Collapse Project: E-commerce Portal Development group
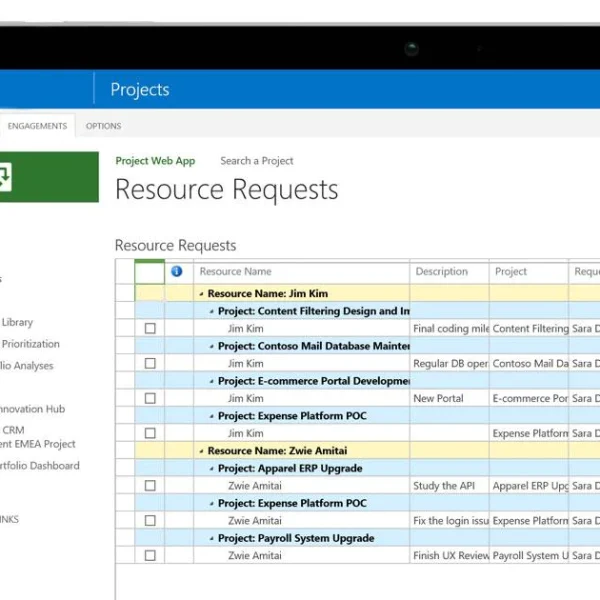This screenshot has height=600, width=600. pos(212,381)
